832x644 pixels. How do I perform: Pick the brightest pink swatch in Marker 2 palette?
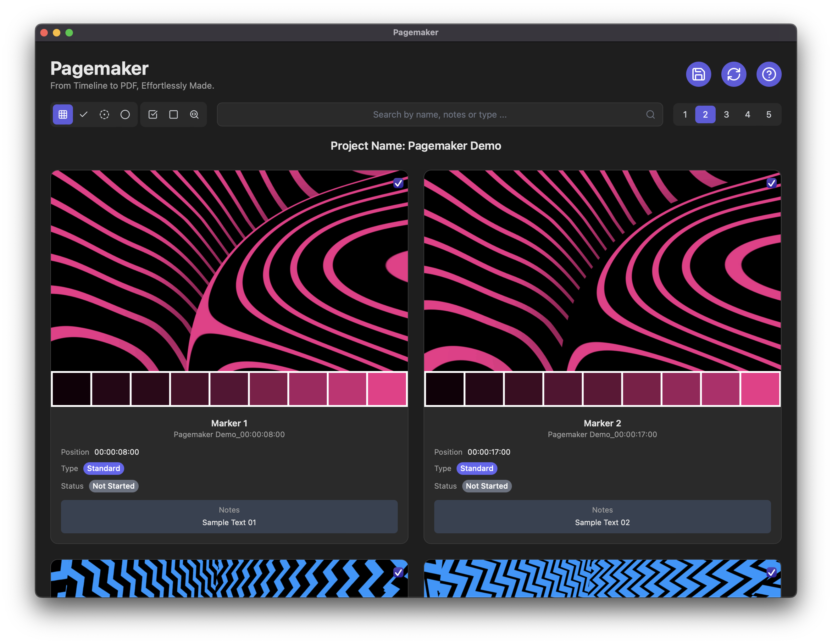pyautogui.click(x=760, y=389)
